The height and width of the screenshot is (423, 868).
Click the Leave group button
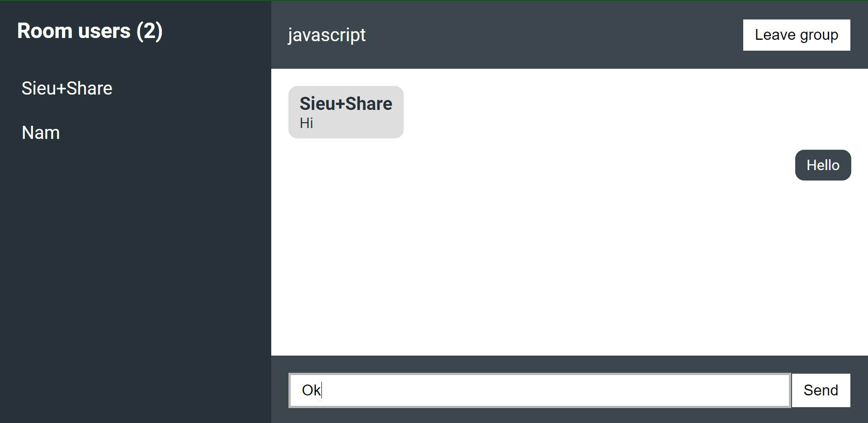(797, 35)
